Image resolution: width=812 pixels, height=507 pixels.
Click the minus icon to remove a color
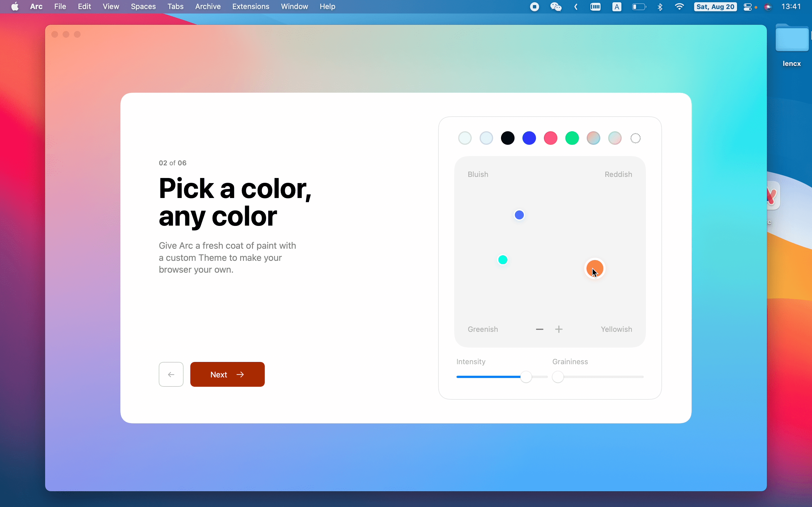(540, 329)
